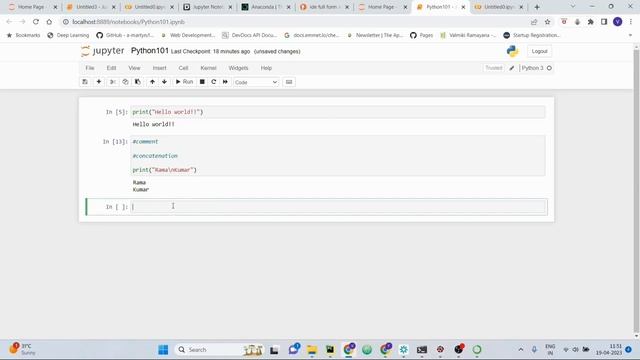Click the Jupyter logo
Image resolution: width=640 pixels, height=360 pixels.
tap(102, 51)
